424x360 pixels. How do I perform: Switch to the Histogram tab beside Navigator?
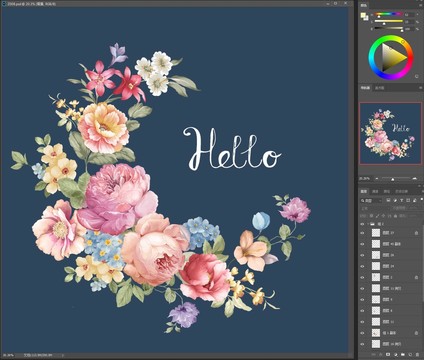(380, 88)
